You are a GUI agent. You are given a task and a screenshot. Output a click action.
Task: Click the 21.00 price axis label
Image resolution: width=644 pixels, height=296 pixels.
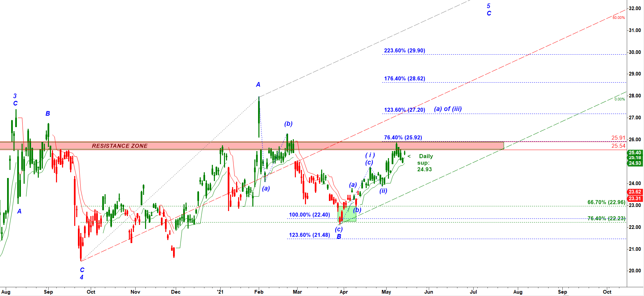[635, 249]
